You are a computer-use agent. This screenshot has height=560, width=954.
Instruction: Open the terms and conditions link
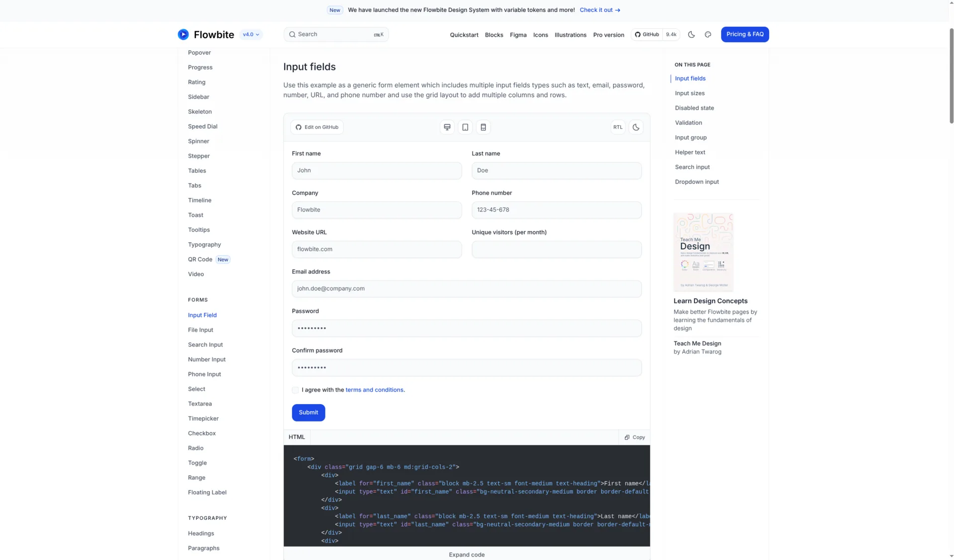(375, 390)
